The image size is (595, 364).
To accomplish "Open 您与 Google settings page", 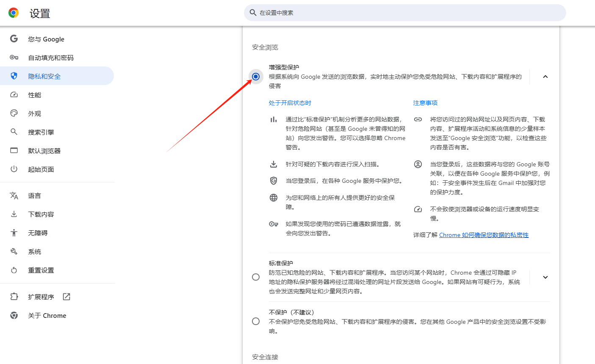I will pyautogui.click(x=57, y=39).
